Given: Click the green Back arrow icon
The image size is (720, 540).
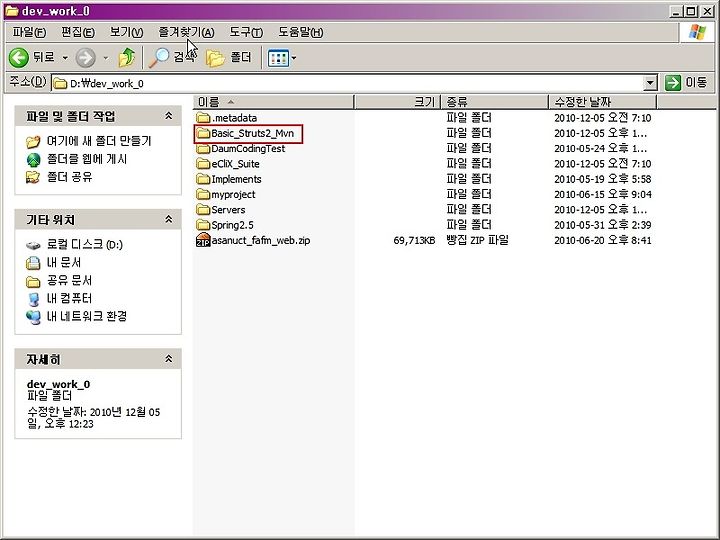Looking at the screenshot, I should tap(19, 58).
